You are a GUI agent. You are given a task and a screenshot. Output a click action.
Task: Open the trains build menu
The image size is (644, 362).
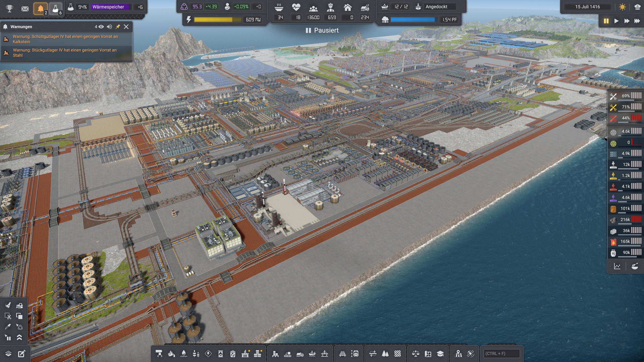pos(342,354)
